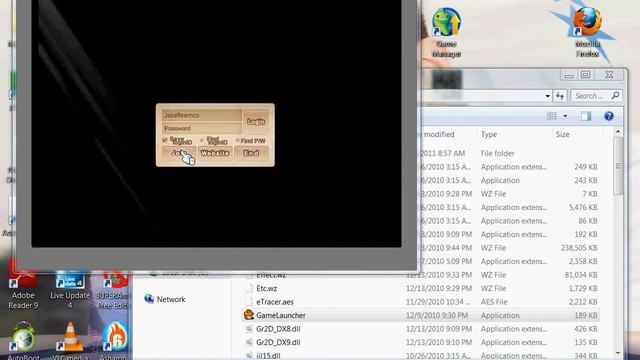640x360 pixels.
Task: Select the eTracer.aes file name
Action: [x=275, y=302]
